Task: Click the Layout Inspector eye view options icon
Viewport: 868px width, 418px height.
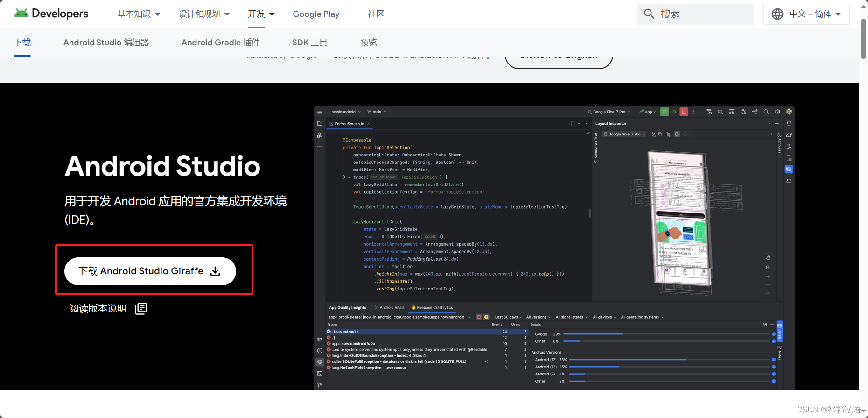Action: coord(653,134)
